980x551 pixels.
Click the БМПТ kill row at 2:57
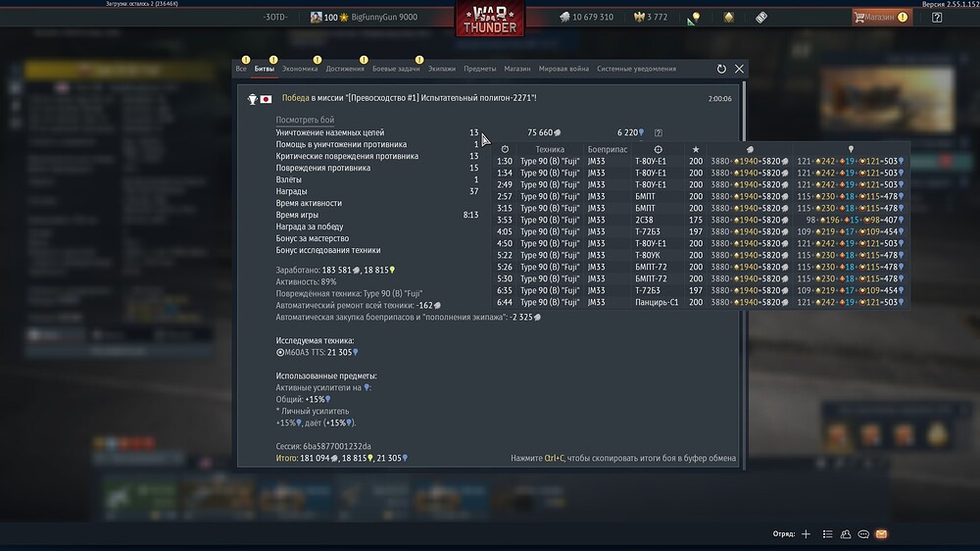(700, 196)
